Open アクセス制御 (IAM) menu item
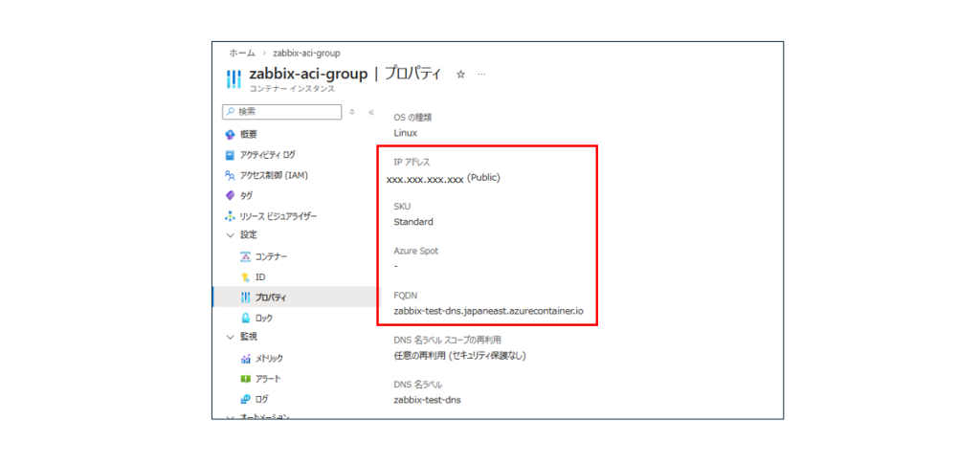The width and height of the screenshot is (980, 463). (x=274, y=176)
